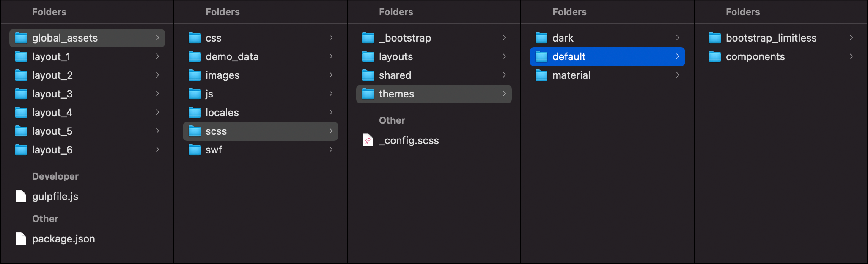Expand the layouts folder chevron
This screenshot has height=264, width=868.
pyautogui.click(x=504, y=56)
